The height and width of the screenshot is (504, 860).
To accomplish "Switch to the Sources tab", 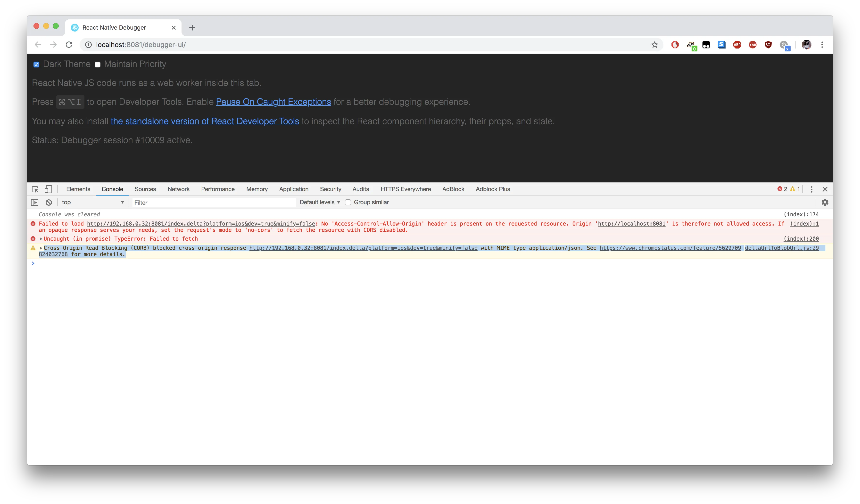I will point(145,189).
